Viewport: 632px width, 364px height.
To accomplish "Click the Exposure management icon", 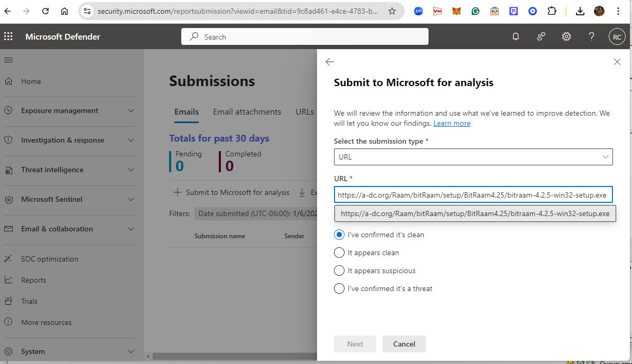I will click(8, 110).
